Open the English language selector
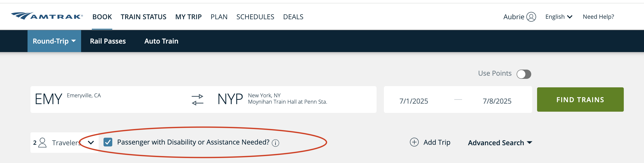The width and height of the screenshot is (644, 163). tap(559, 17)
